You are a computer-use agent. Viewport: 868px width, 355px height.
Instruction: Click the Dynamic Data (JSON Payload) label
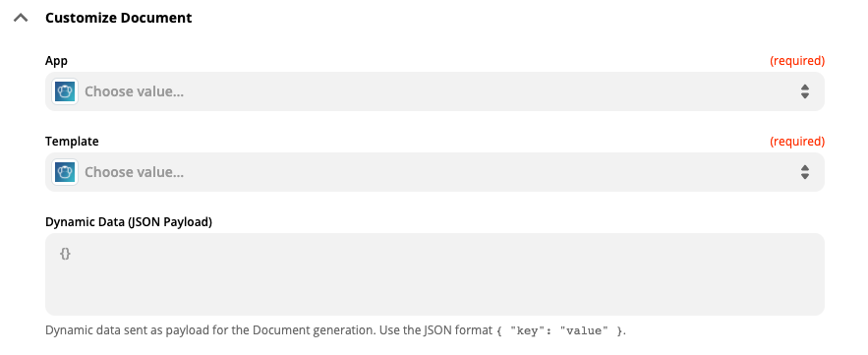tap(129, 222)
